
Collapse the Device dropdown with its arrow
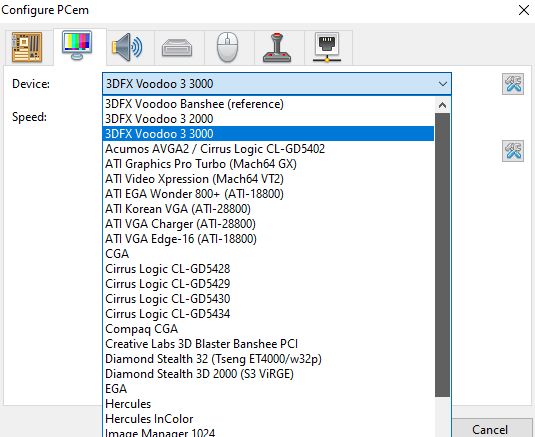point(443,84)
